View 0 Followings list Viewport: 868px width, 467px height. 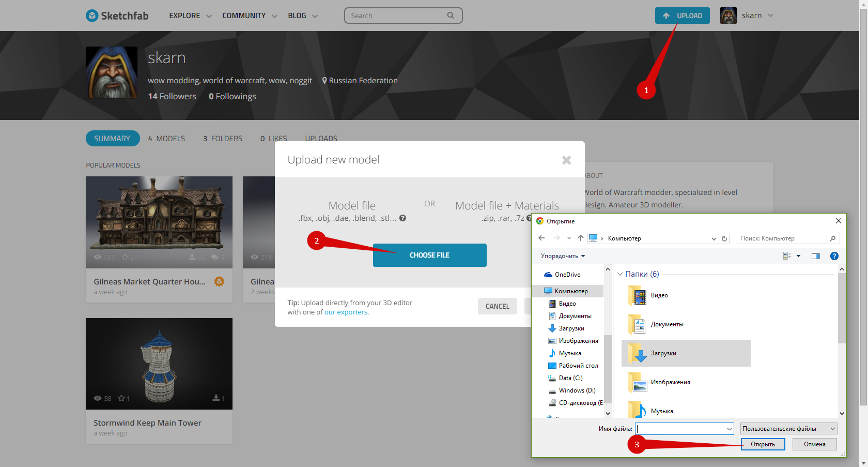[233, 96]
